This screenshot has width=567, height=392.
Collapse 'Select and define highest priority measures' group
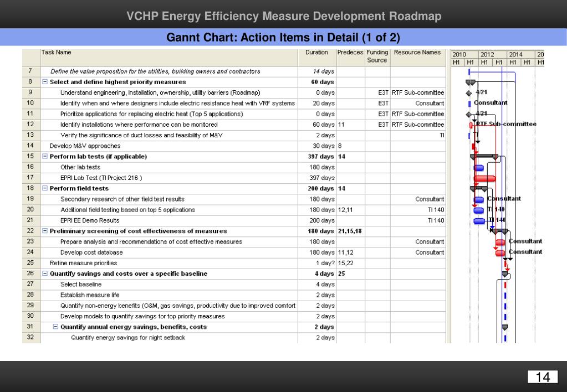pos(45,82)
